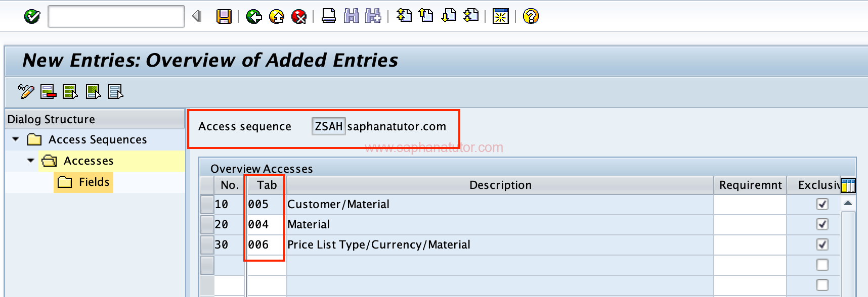Go to the Last Page icon
Viewport: 868px width, 297px height.
coord(471,16)
